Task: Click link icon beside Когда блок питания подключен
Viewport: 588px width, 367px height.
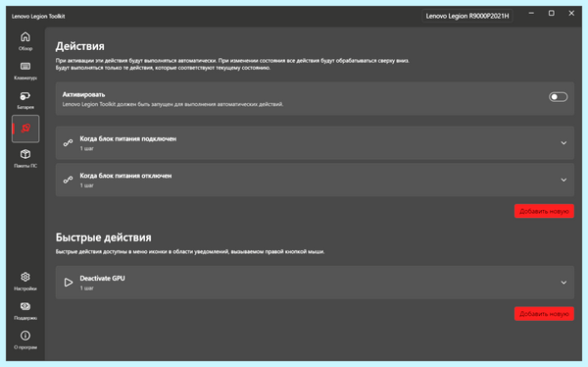Action: click(68, 142)
